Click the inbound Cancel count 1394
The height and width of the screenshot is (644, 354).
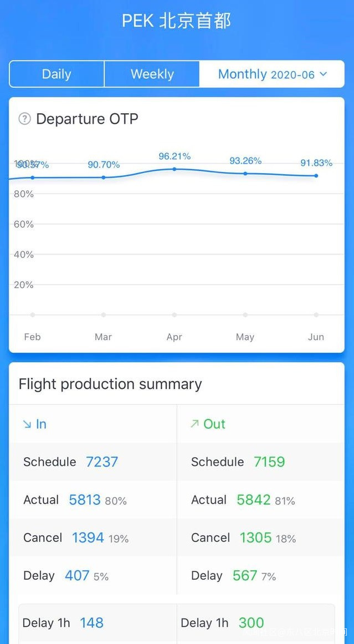[x=88, y=537]
